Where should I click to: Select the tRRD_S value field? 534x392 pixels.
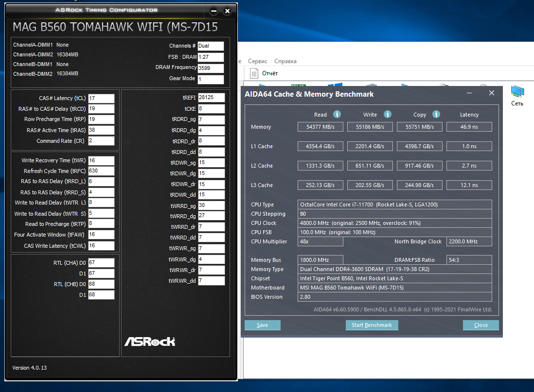[x=102, y=192]
